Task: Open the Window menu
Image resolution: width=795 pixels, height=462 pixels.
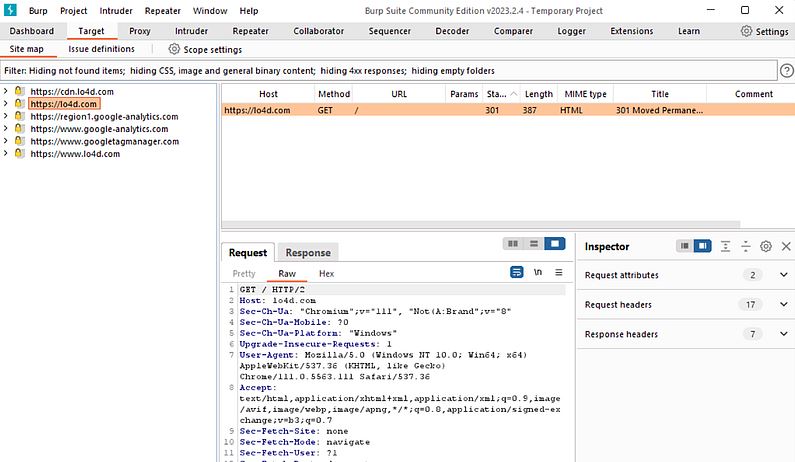Action: click(x=210, y=11)
